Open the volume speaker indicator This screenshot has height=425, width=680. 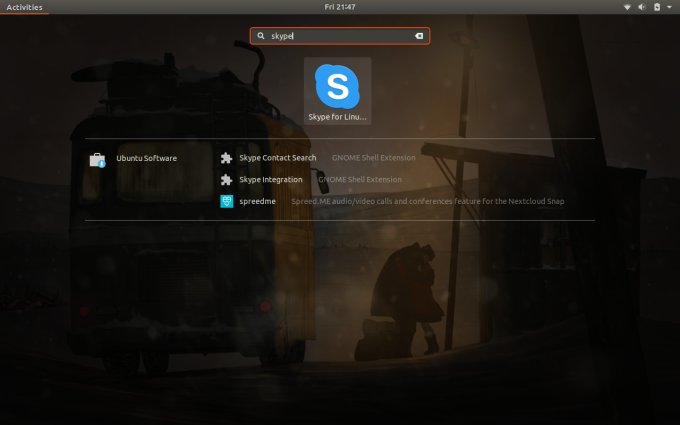[642, 7]
